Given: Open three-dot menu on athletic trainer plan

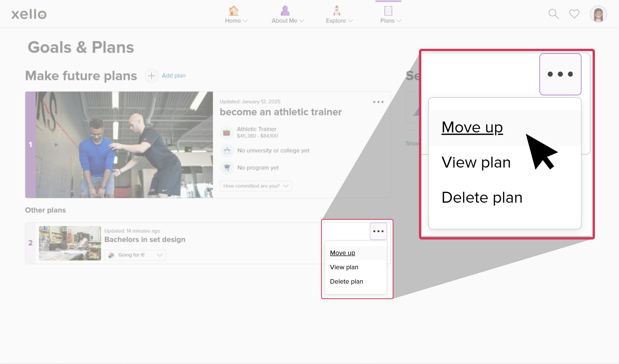Looking at the screenshot, I should (x=378, y=102).
